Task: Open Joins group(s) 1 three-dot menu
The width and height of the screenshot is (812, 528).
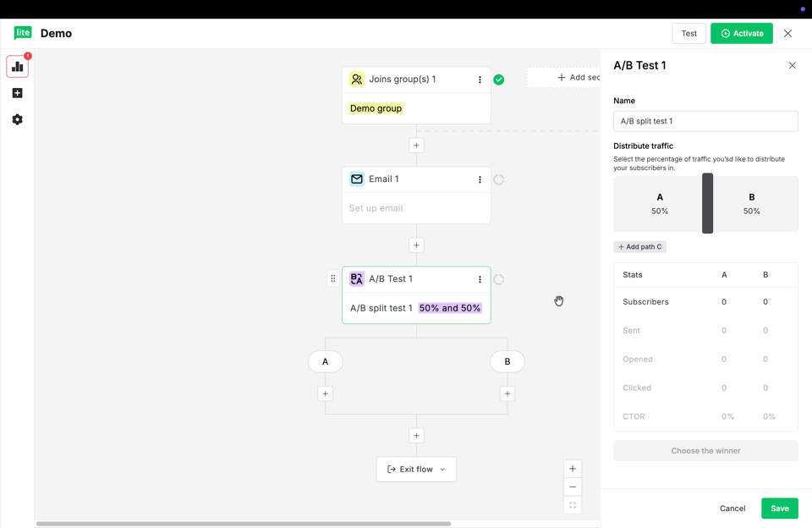Action: [480, 80]
